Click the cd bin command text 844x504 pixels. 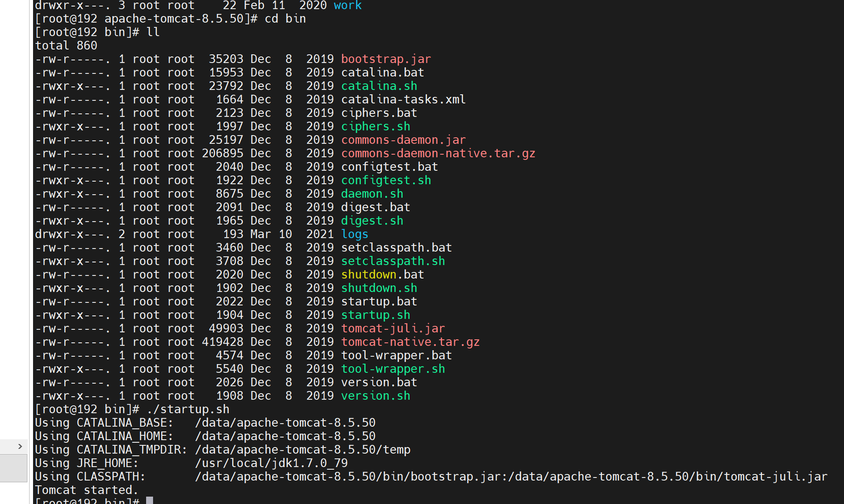click(x=285, y=19)
